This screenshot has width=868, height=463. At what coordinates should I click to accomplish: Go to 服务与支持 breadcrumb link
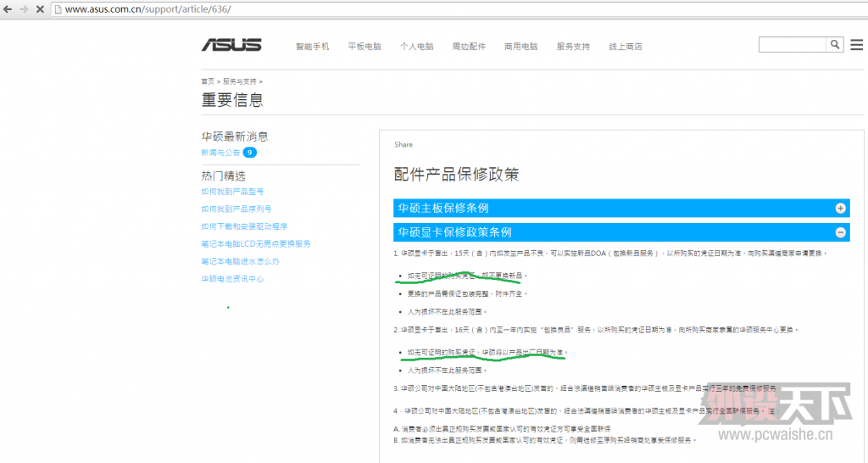click(240, 81)
